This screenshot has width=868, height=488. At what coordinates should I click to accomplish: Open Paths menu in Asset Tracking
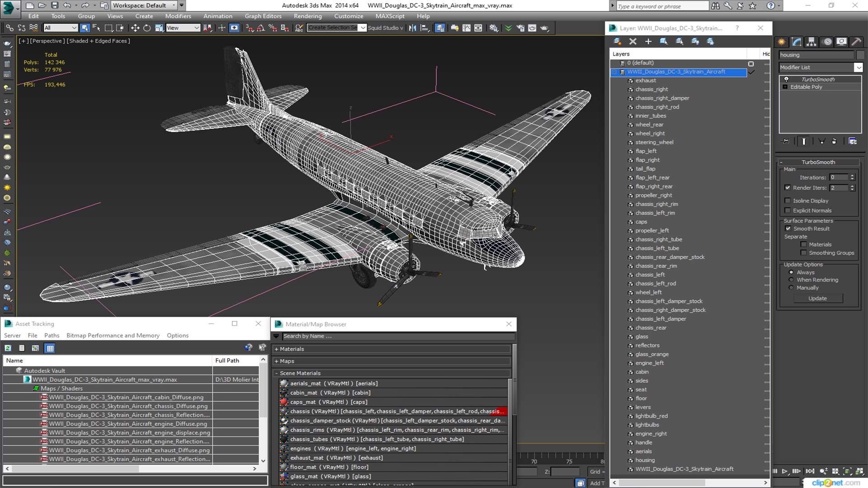point(52,336)
